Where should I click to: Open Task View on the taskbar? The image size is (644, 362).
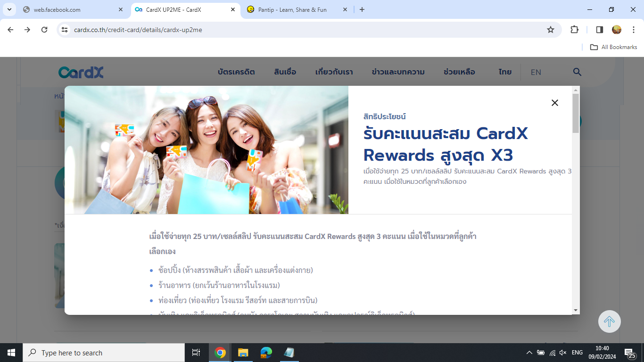point(196,353)
